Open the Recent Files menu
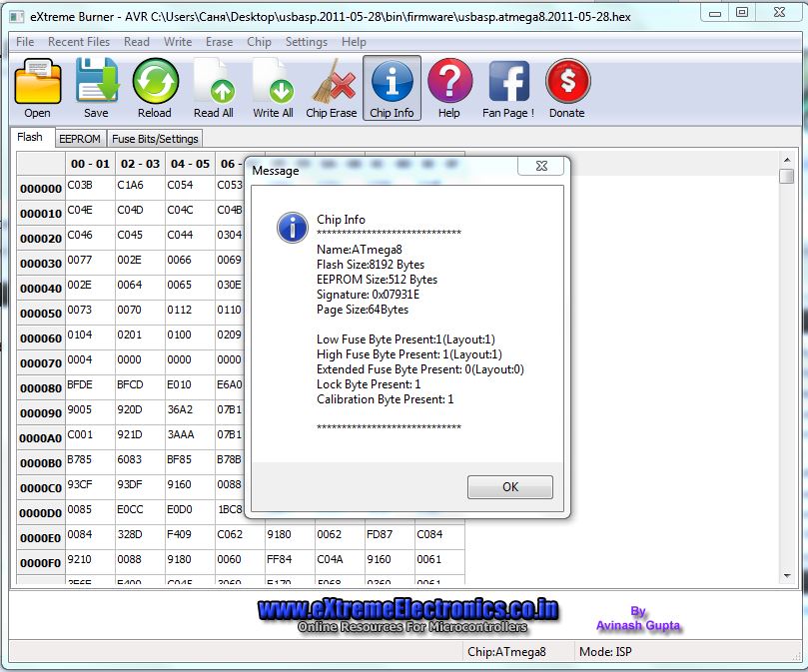The width and height of the screenshot is (808, 672). pyautogui.click(x=79, y=42)
